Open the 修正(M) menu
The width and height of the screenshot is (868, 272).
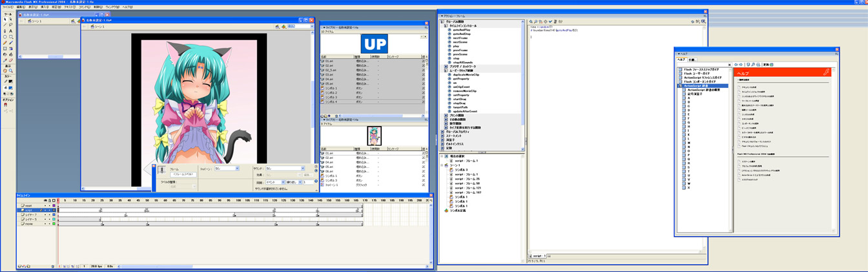point(57,7)
